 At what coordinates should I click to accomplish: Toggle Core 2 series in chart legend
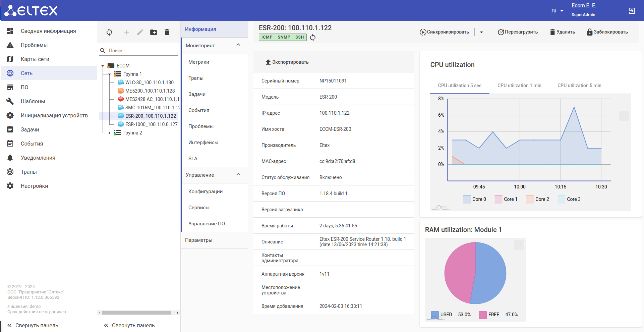[x=537, y=199]
